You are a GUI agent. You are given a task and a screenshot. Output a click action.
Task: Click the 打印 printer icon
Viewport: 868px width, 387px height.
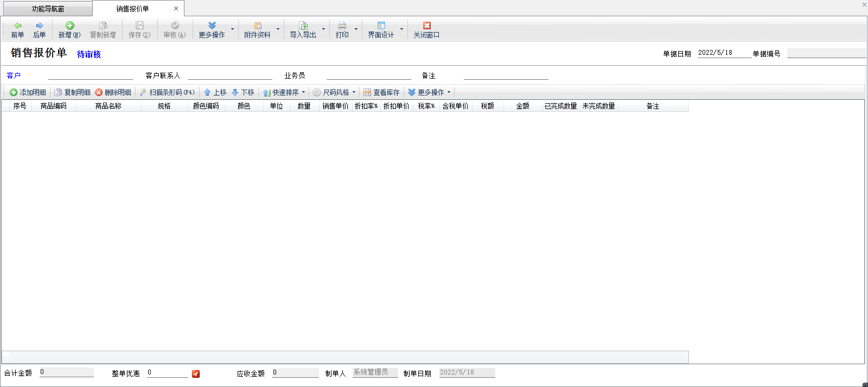click(342, 26)
